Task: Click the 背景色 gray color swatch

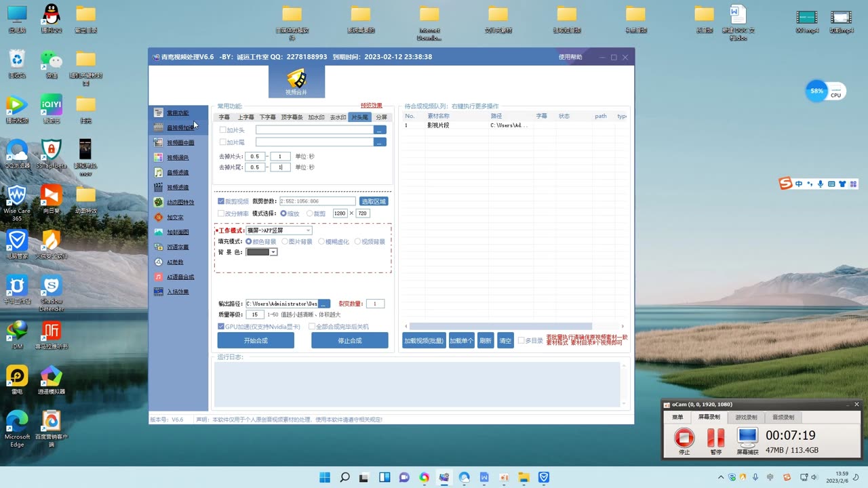Action: click(258, 252)
